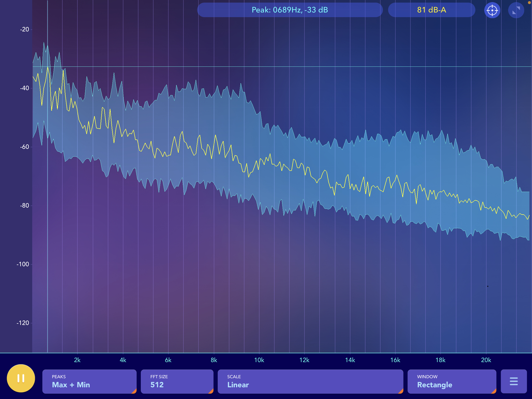The image size is (532, 399).
Task: Tap the 81 dB-A level readout
Action: coord(432,10)
